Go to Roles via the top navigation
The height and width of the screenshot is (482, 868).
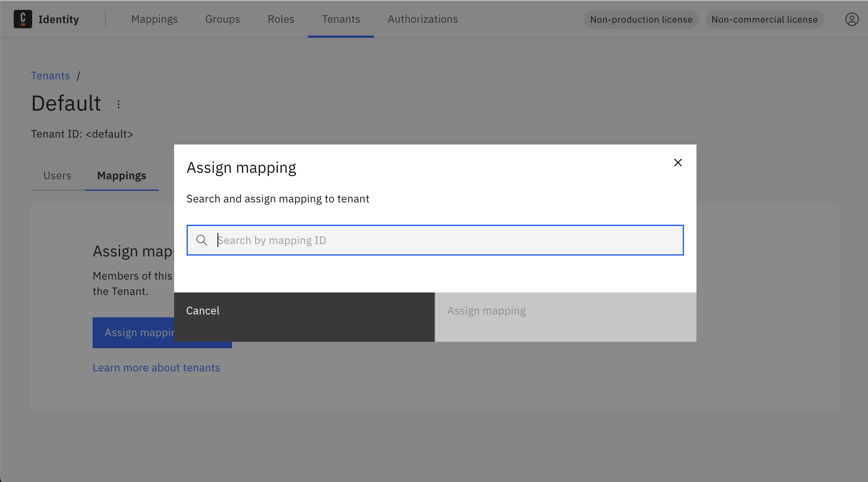(280, 19)
